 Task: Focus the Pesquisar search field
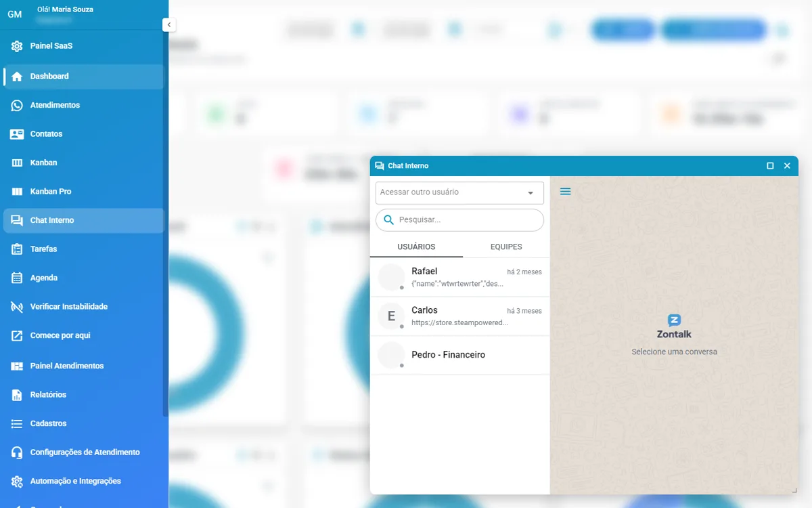[459, 220]
